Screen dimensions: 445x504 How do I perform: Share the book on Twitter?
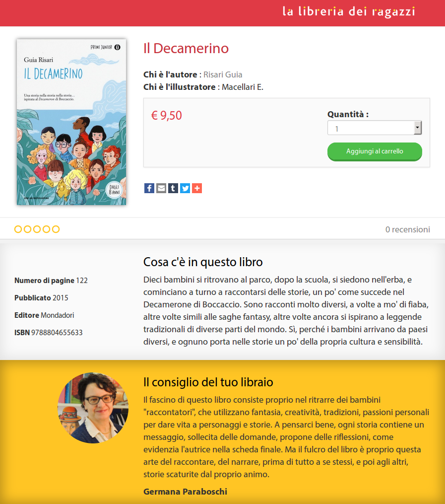click(185, 188)
